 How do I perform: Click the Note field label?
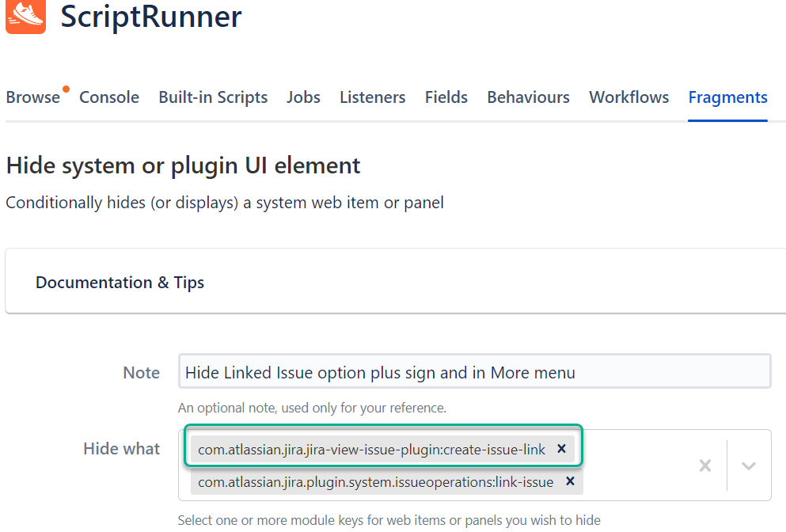142,373
